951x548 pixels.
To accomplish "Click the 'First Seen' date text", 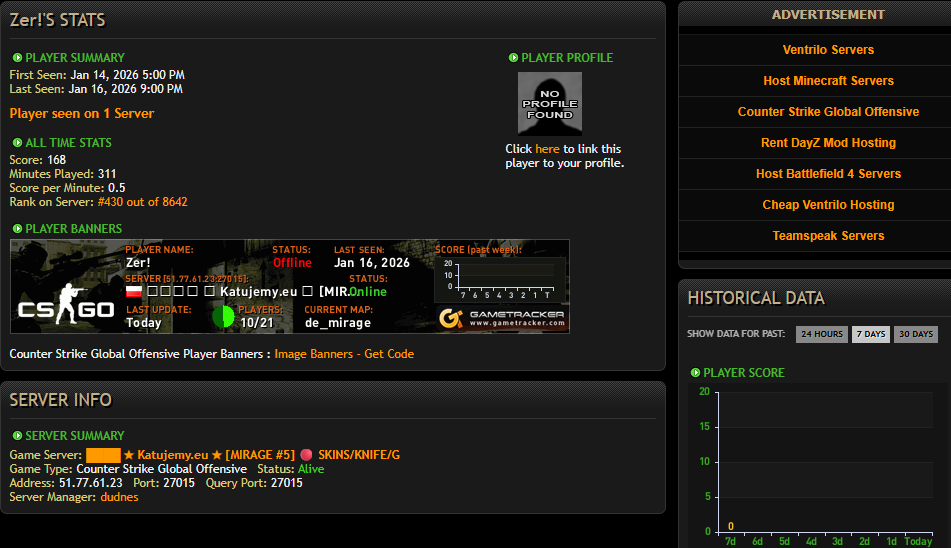I will tap(97, 75).
